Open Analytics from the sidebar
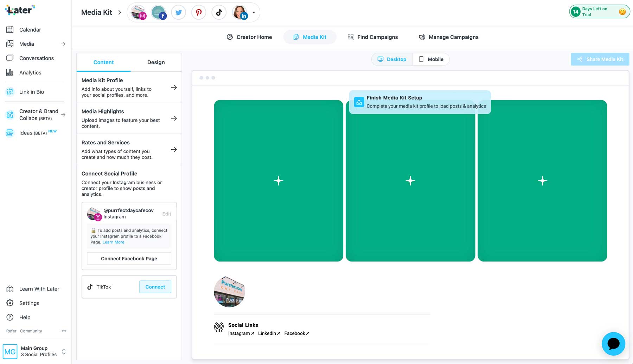 click(x=30, y=72)
